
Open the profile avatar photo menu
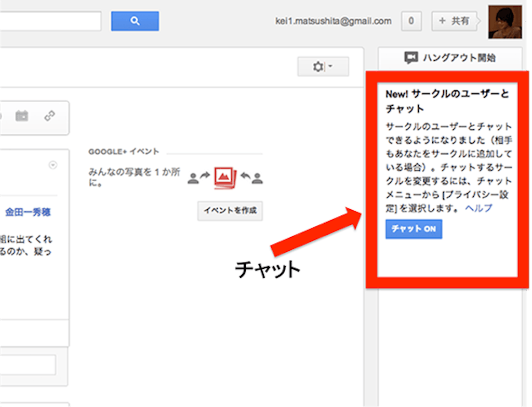[504, 22]
